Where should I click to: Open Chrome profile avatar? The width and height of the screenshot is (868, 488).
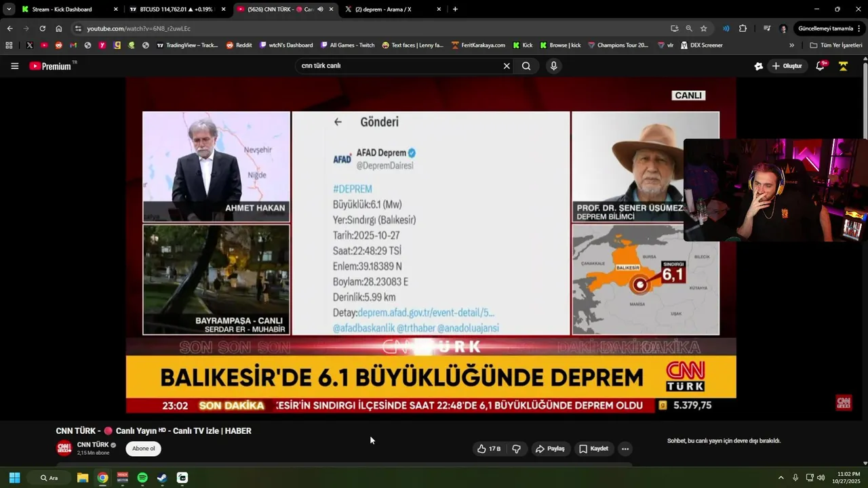(x=784, y=28)
